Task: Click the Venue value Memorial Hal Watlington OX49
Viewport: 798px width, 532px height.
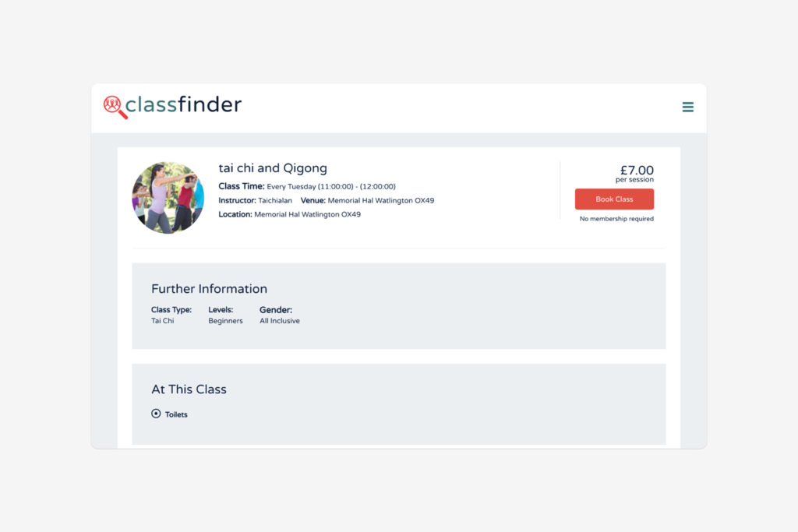Action: (x=381, y=200)
